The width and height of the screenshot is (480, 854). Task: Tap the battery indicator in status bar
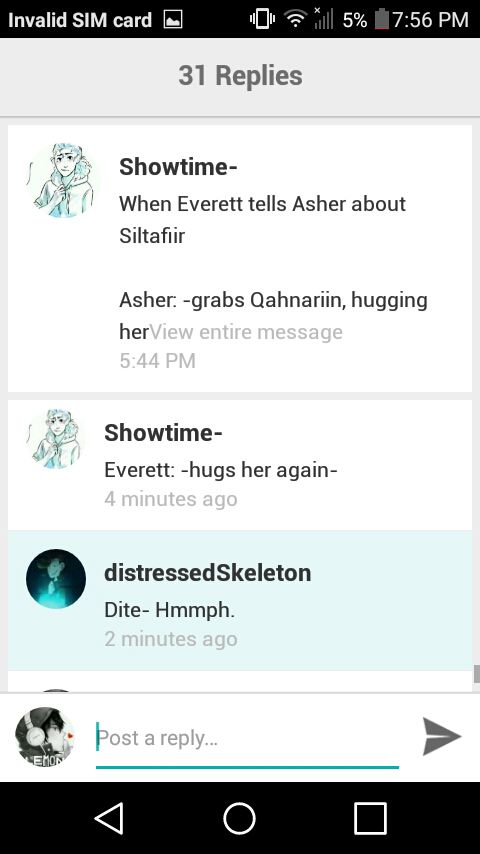pos(381,20)
